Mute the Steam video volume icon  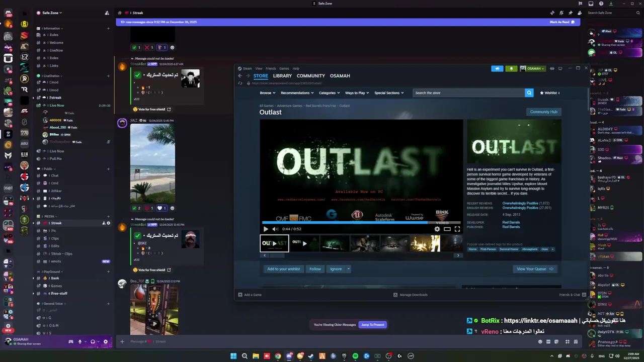275,229
